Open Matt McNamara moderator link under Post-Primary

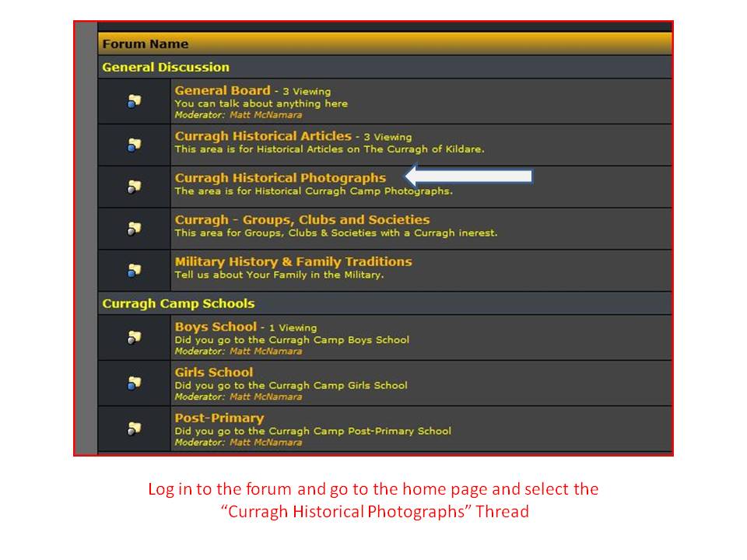tap(266, 443)
